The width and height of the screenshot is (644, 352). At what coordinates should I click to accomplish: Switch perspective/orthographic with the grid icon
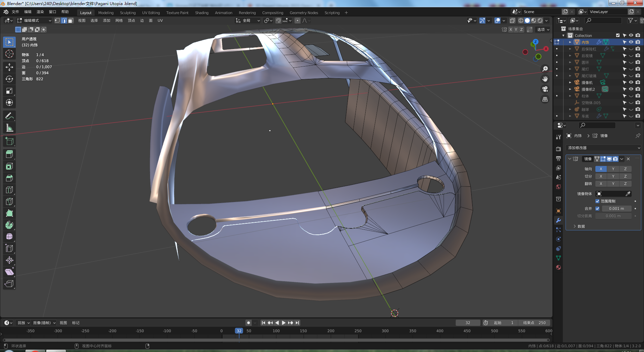point(545,99)
